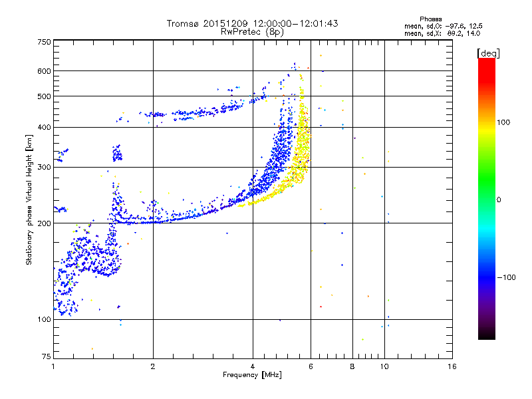Click the 'Frequency [MHz]' axis label
Image resolution: width=532 pixels, height=399 pixels.
click(x=252, y=375)
